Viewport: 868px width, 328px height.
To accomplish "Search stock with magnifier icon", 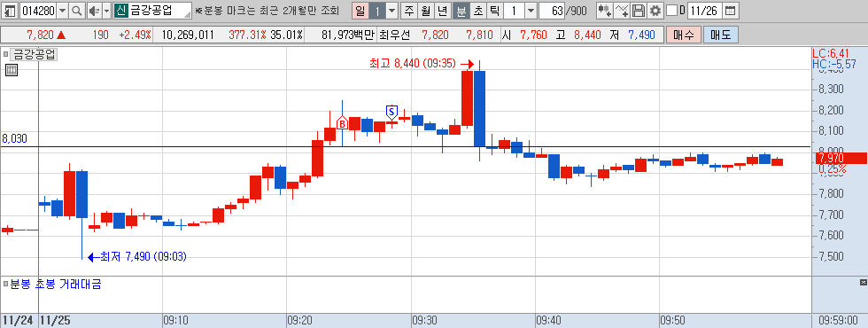I will (x=77, y=10).
